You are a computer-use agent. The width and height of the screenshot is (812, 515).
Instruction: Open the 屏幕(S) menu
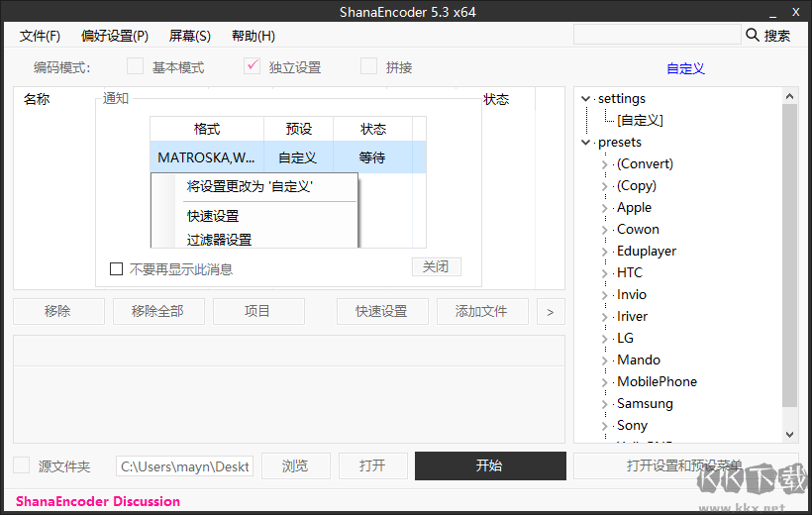point(189,36)
